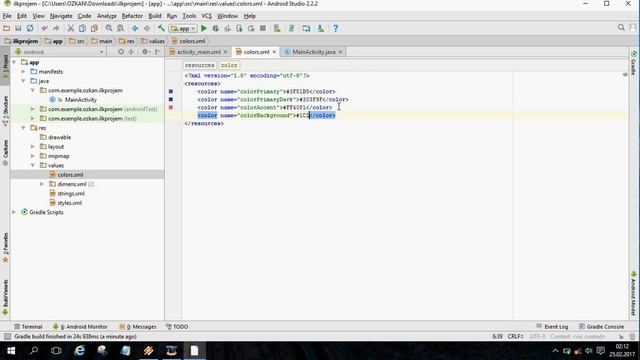Image resolution: width=640 pixels, height=360 pixels.
Task: Collapse the app module tree node
Action: click(x=14, y=62)
